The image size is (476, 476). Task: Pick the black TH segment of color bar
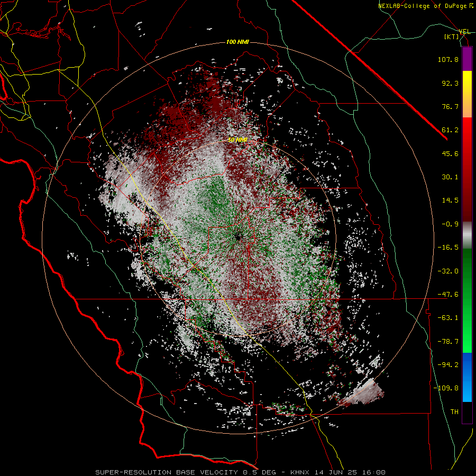coord(467,413)
